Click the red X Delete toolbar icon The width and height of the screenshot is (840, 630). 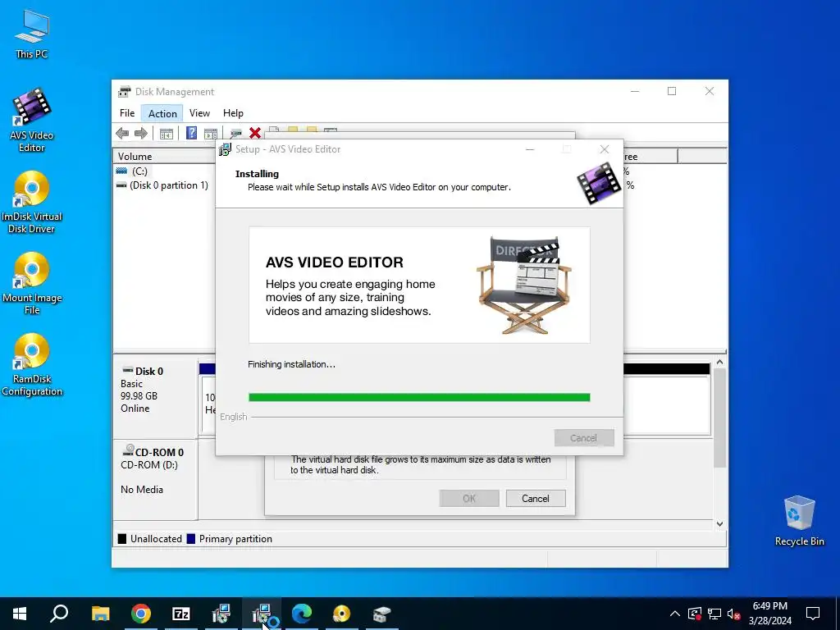point(255,133)
